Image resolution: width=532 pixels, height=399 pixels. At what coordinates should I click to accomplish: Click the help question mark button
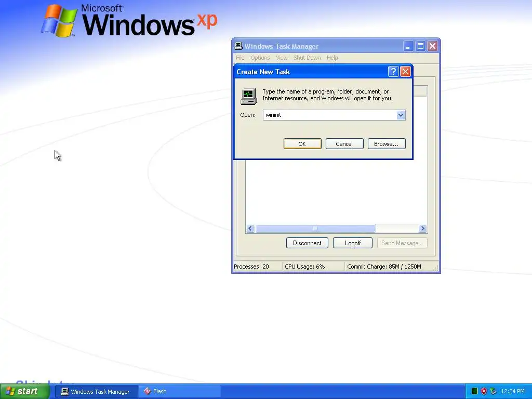(393, 72)
